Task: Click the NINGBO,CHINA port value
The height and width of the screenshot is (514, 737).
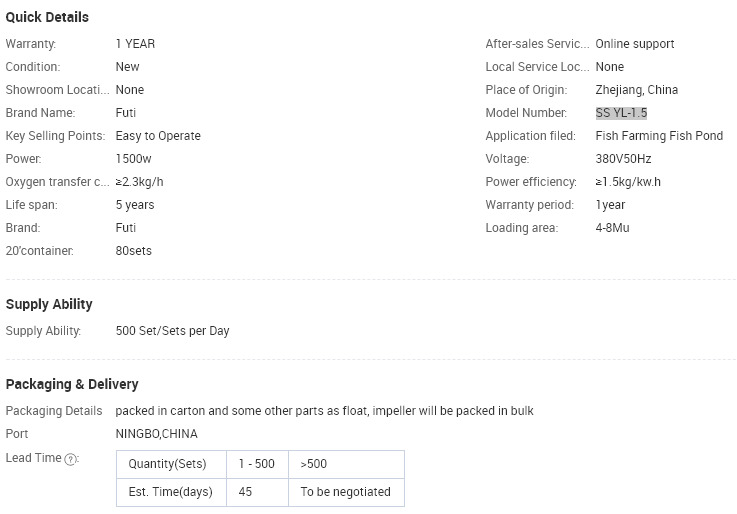Action: pos(157,434)
